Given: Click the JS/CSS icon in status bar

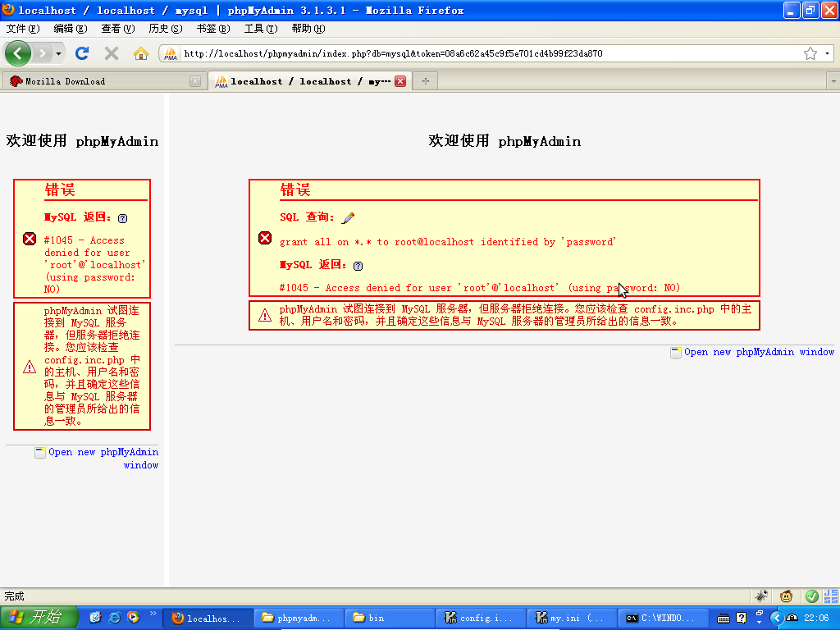Looking at the screenshot, I should 831,596.
